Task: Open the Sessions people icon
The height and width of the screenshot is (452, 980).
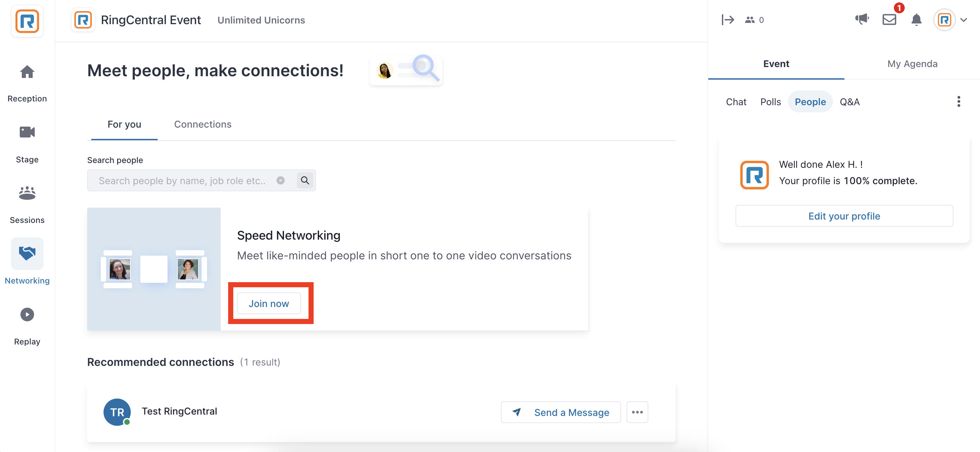Action: click(27, 193)
